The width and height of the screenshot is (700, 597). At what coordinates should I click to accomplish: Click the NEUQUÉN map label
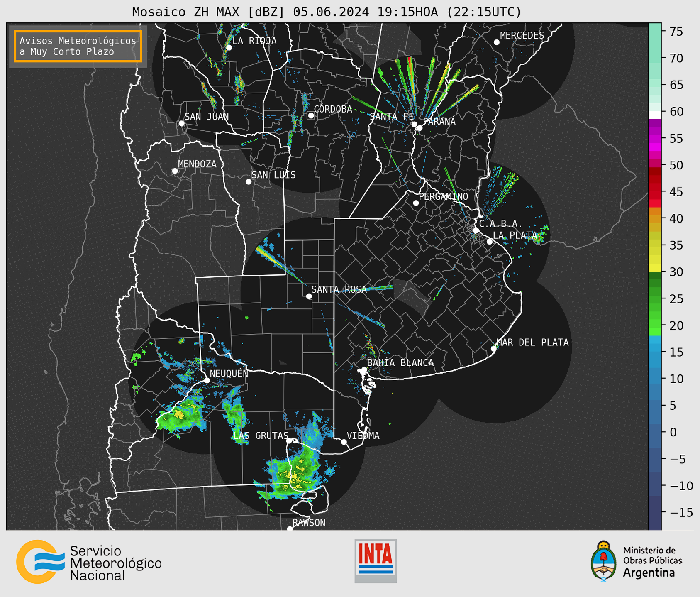click(229, 374)
